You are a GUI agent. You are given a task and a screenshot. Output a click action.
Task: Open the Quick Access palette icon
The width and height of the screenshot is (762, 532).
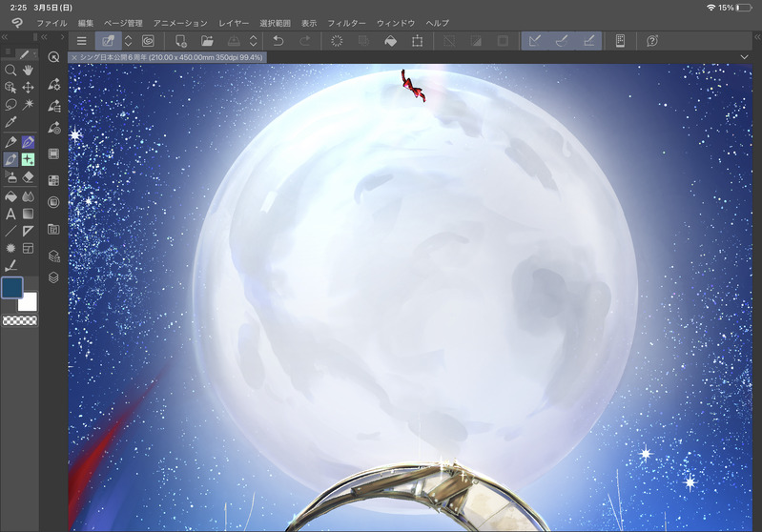(53, 57)
